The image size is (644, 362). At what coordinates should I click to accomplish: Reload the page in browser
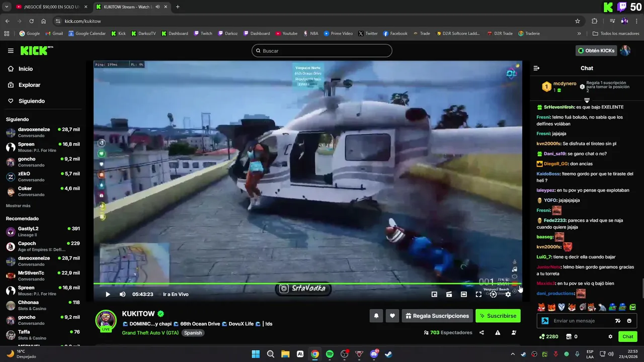(32, 21)
